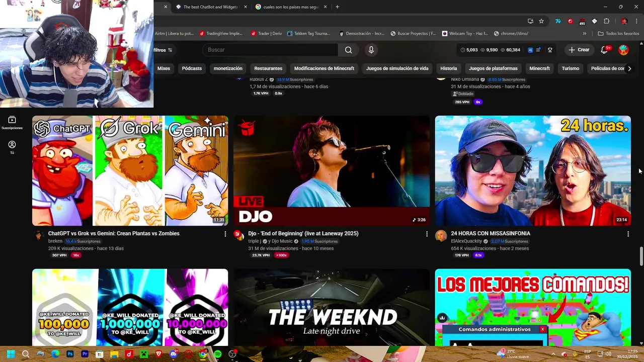
Task: Open the extension showing badge 493
Action: [x=582, y=22]
